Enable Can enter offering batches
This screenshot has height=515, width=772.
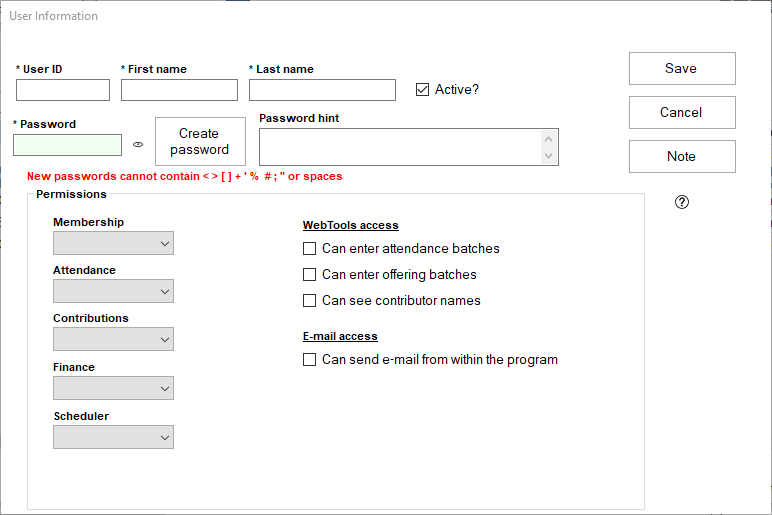coord(310,275)
